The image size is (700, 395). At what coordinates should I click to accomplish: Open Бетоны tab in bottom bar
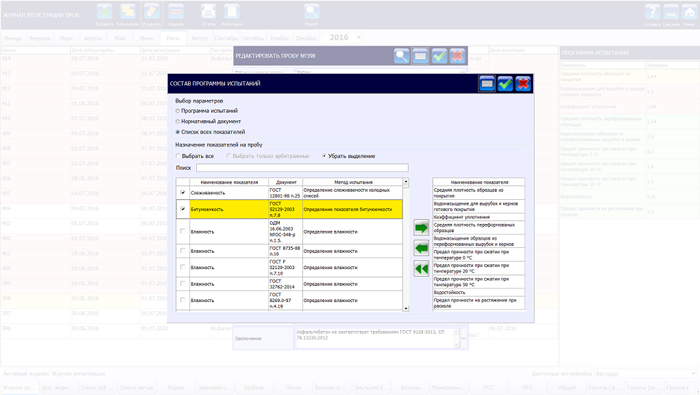(x=410, y=387)
